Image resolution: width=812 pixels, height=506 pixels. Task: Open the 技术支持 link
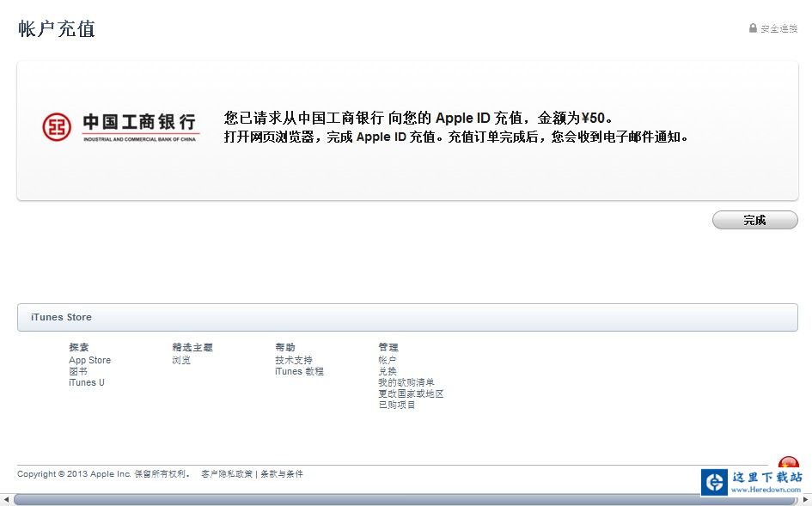click(x=294, y=360)
